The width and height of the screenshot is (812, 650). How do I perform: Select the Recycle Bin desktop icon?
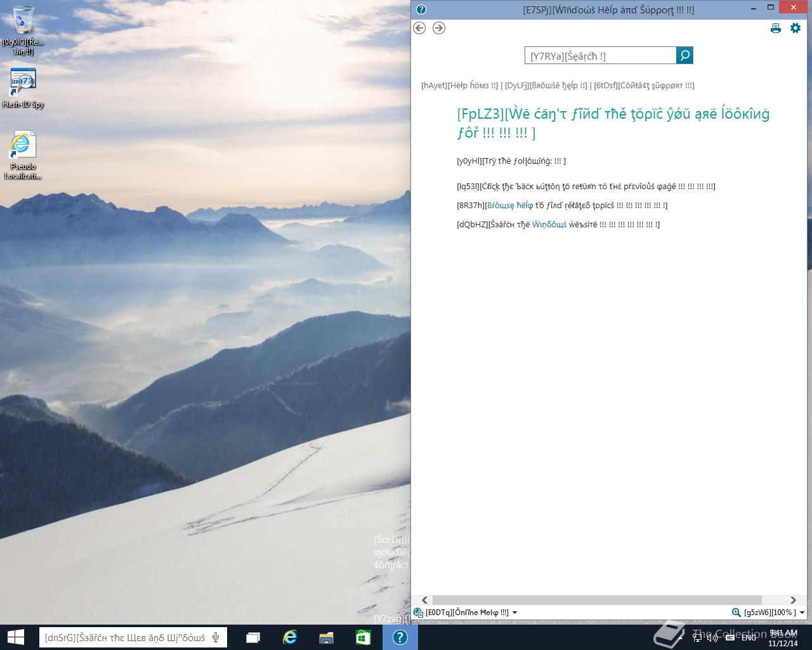point(23,30)
